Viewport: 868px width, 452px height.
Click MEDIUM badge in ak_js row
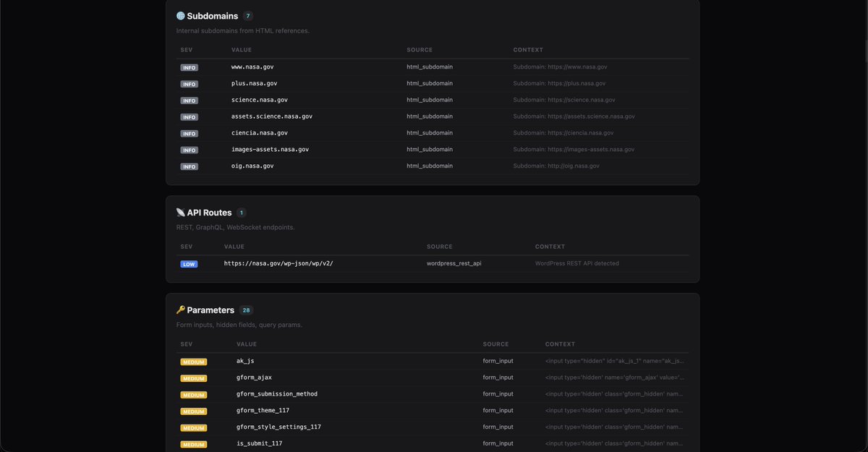click(194, 362)
